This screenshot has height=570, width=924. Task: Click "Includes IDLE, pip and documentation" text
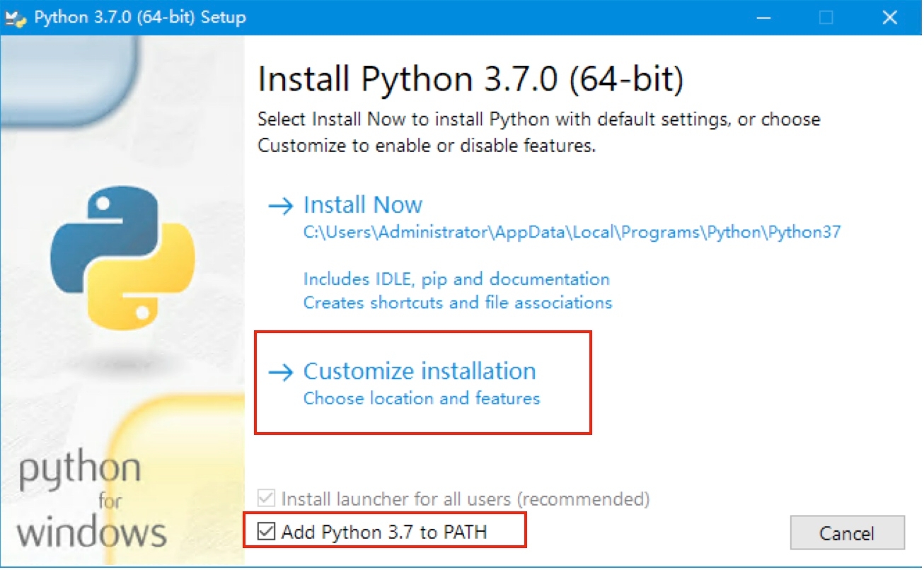[456, 279]
